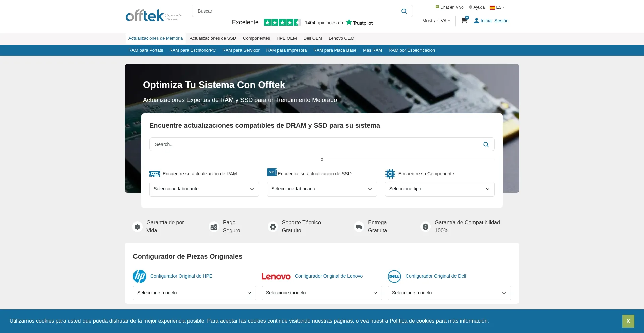Switch to Actualizaciones de SSD tab
This screenshot has height=333, width=644.
(213, 38)
